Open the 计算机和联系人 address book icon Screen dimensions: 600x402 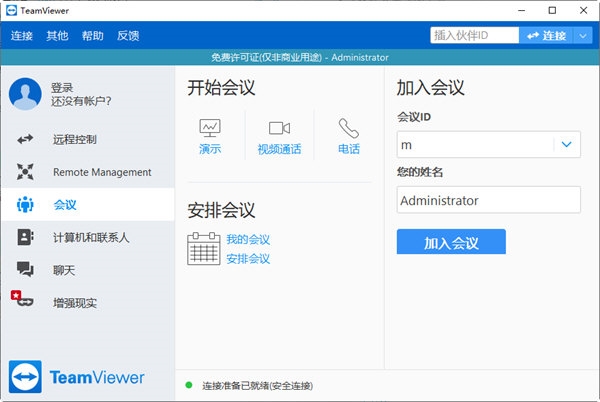click(25, 237)
